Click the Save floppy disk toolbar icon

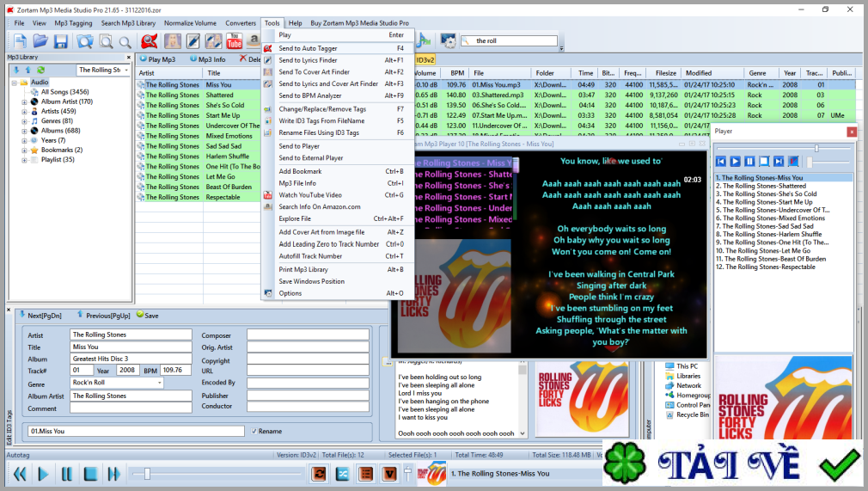tap(61, 41)
